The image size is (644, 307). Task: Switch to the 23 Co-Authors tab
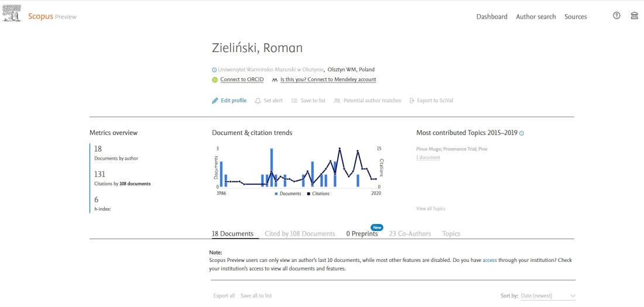click(x=410, y=233)
